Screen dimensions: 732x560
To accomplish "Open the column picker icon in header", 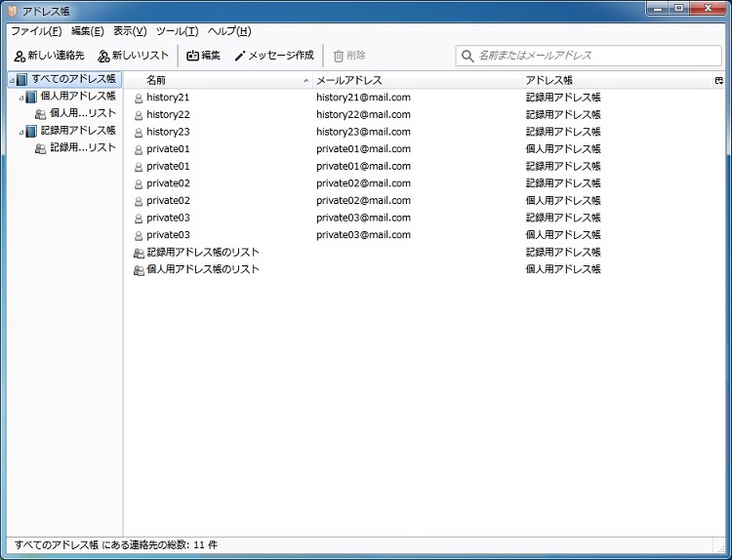I will [719, 80].
